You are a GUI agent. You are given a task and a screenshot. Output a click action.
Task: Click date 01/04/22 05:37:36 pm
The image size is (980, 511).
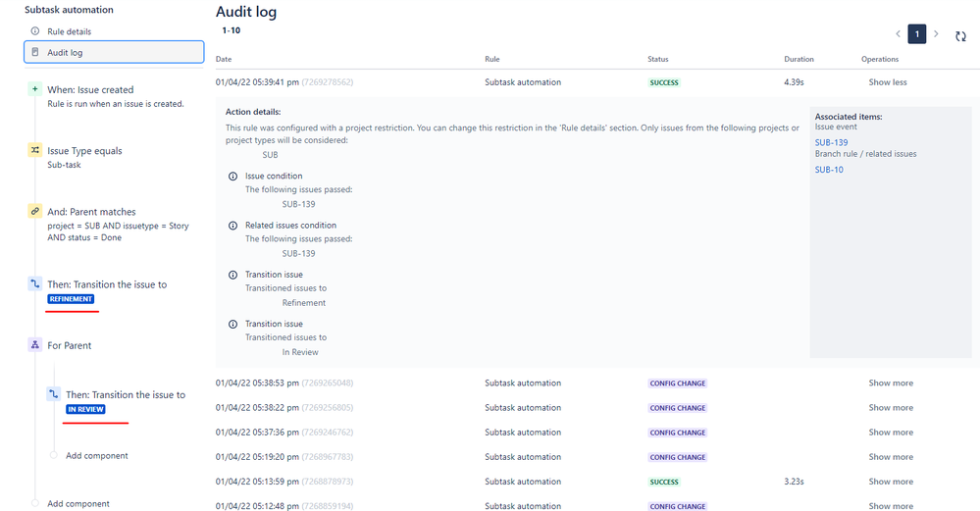(257, 433)
